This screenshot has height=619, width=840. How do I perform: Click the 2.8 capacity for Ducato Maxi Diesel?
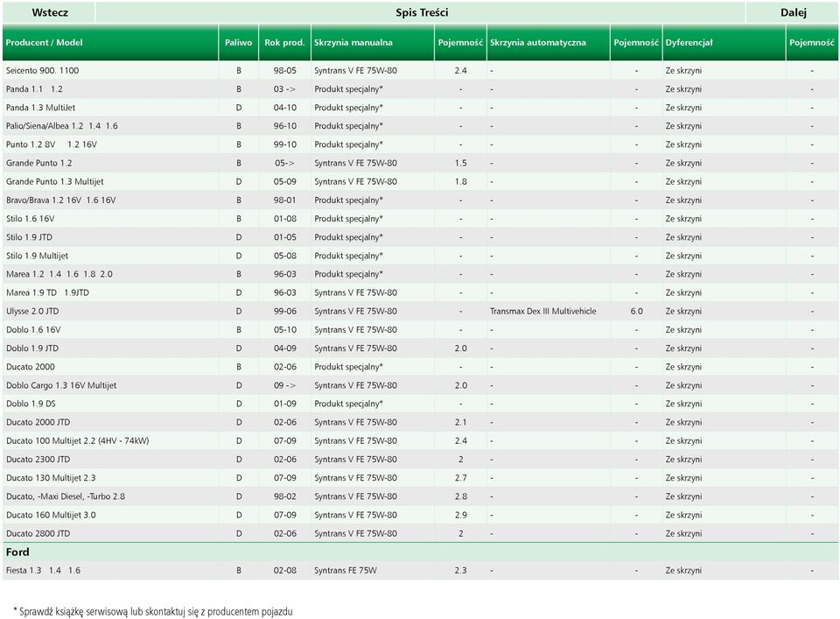click(461, 496)
